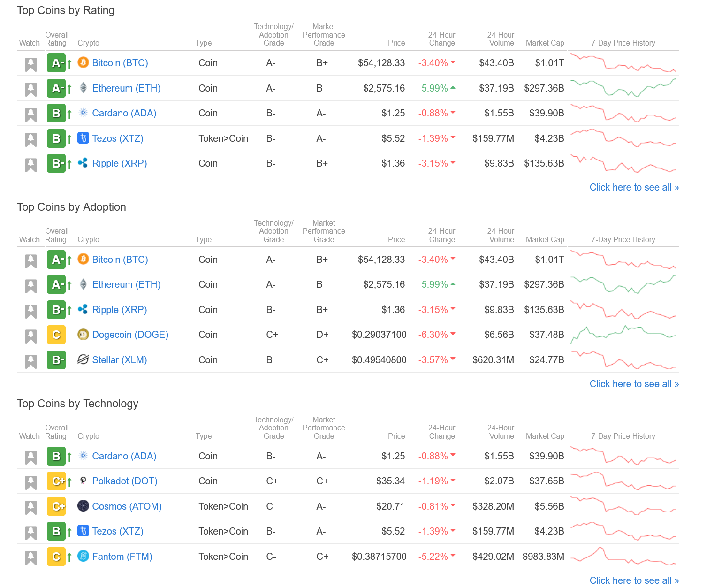This screenshot has width=714, height=588.
Task: Click Bitcoin 7-day price chart in Rating table
Action: pos(623,63)
